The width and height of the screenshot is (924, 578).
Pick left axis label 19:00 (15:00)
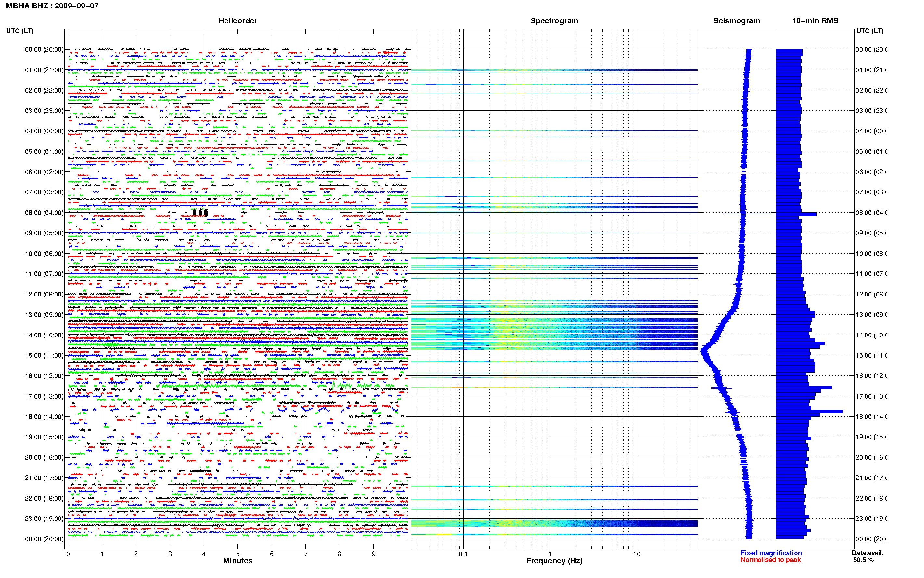coord(44,437)
